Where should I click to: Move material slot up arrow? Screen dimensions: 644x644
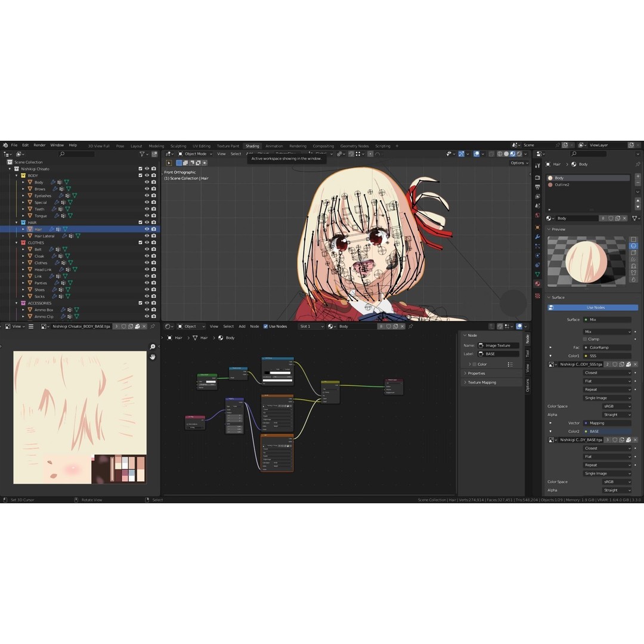point(637,200)
